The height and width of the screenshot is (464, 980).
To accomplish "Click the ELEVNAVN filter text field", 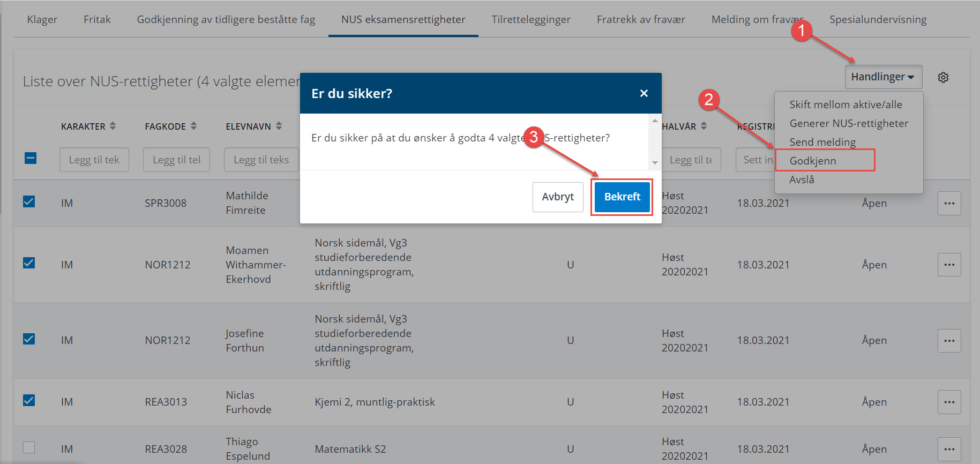I will (261, 160).
